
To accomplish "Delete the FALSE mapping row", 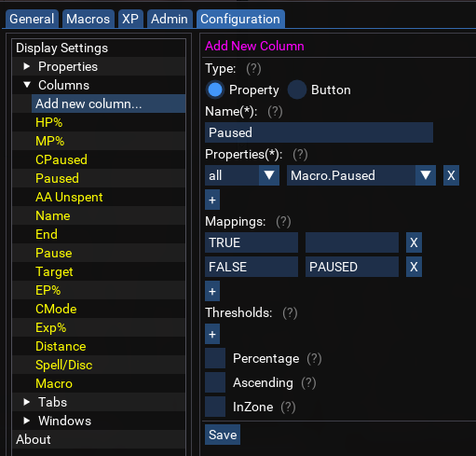I will (x=414, y=267).
